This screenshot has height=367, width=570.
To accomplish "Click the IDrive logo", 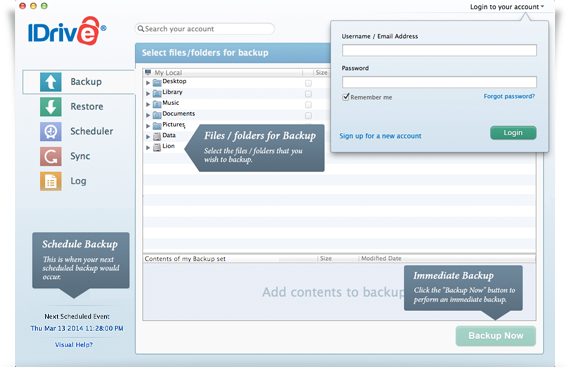I will (67, 31).
